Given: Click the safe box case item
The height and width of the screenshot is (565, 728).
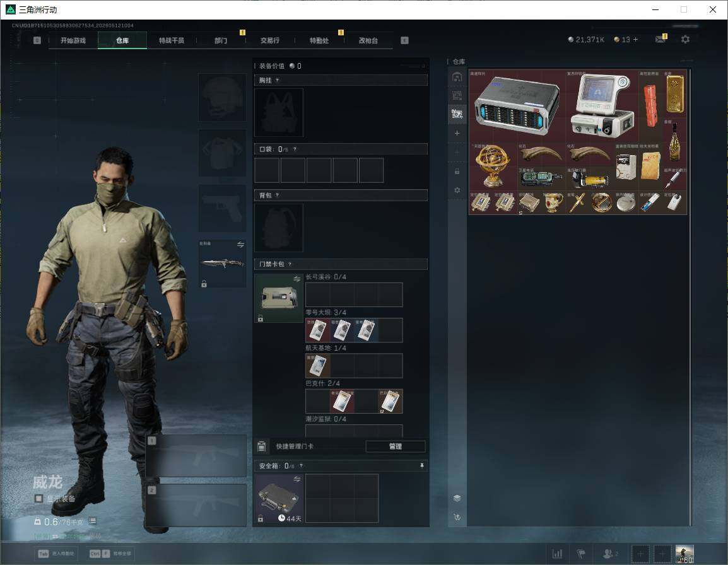Looking at the screenshot, I should click(279, 499).
